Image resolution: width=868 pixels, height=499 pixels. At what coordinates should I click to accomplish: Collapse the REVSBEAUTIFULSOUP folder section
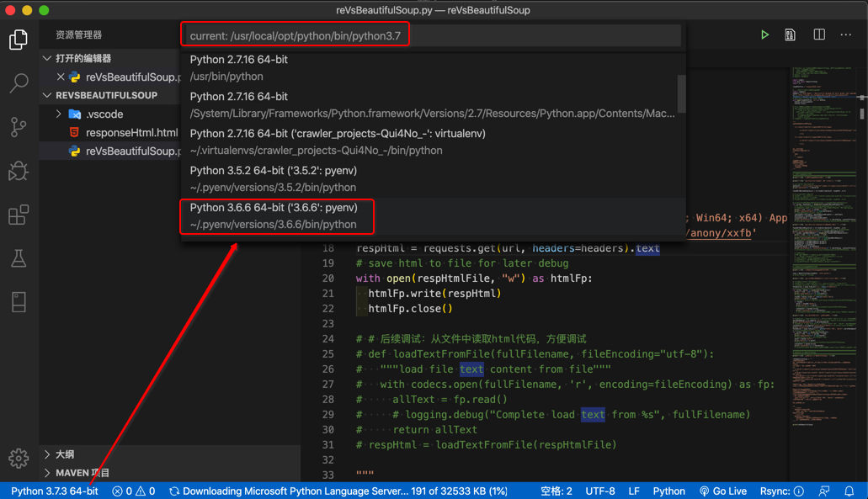pos(47,95)
